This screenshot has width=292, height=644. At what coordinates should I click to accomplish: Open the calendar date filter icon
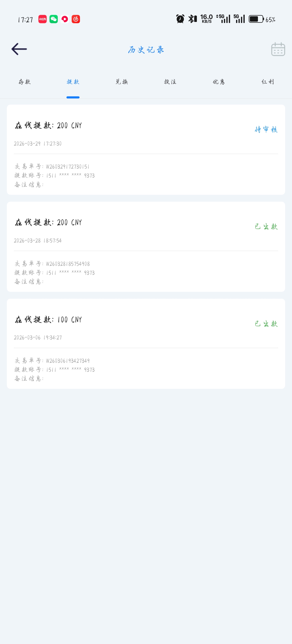[x=278, y=49]
